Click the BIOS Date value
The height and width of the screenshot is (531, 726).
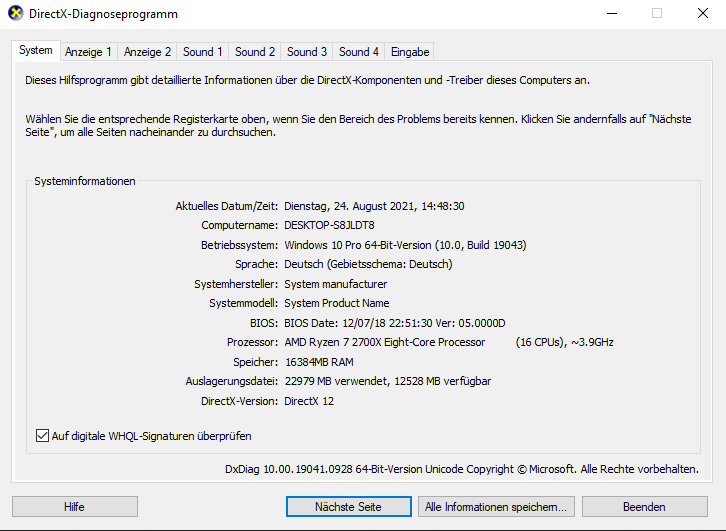(x=394, y=323)
